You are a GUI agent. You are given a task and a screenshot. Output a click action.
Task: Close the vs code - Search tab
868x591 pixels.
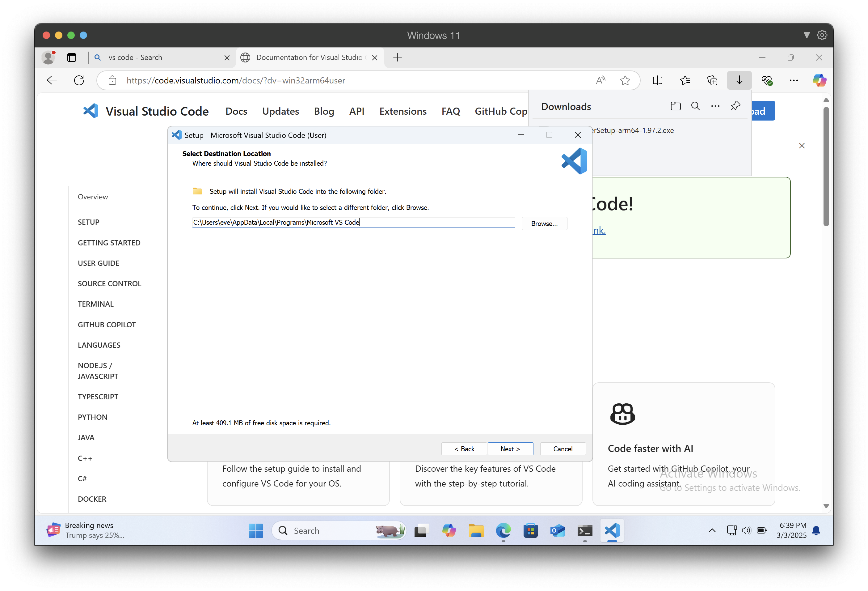[x=227, y=57]
